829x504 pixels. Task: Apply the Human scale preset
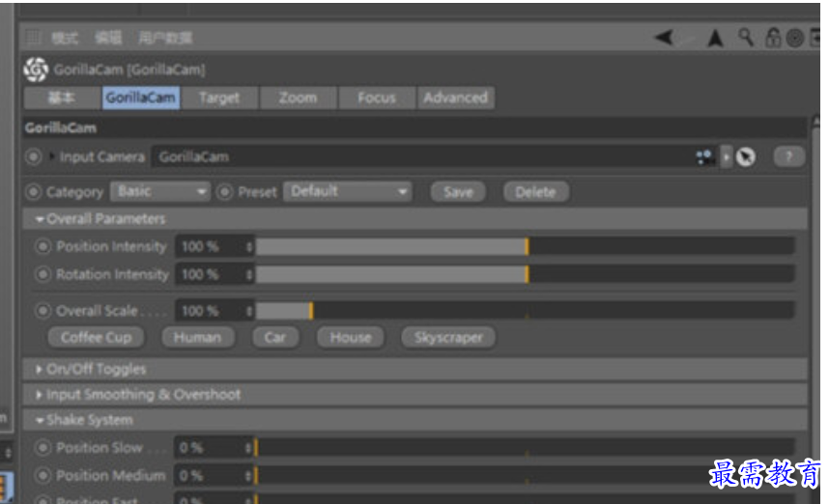click(x=198, y=337)
